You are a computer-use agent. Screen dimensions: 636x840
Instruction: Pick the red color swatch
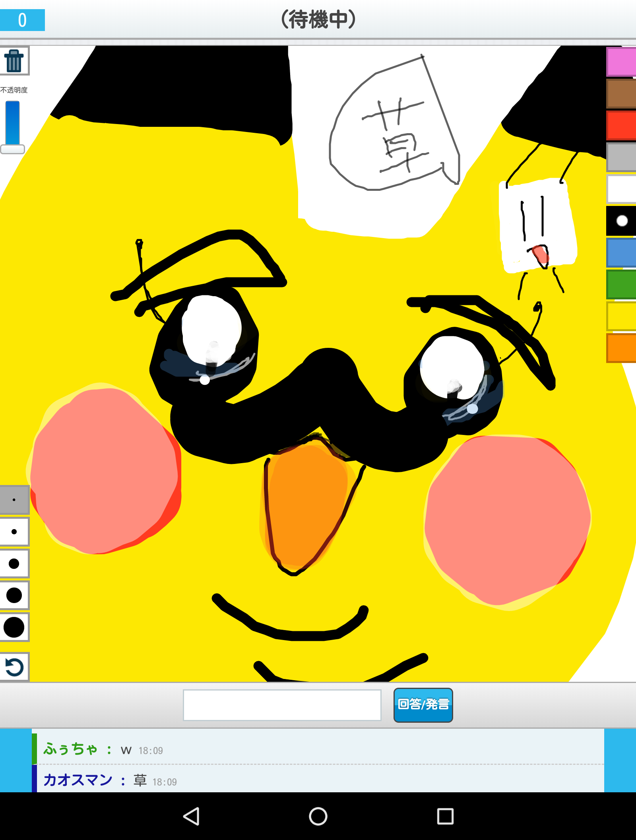click(621, 125)
